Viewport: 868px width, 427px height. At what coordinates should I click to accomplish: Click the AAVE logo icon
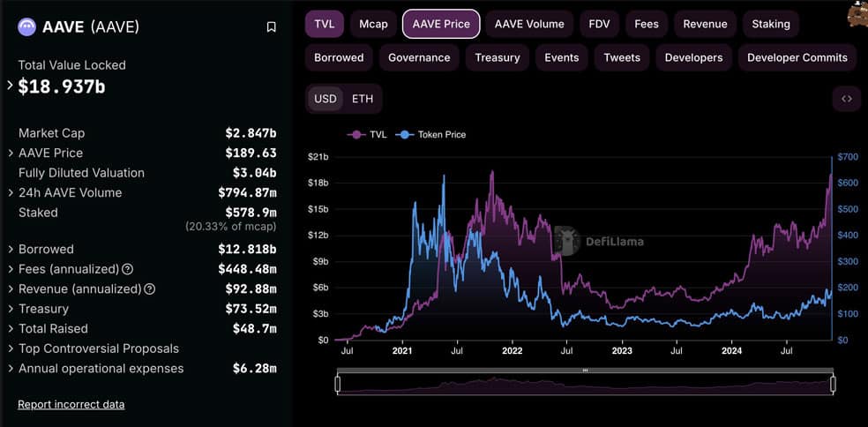(27, 26)
